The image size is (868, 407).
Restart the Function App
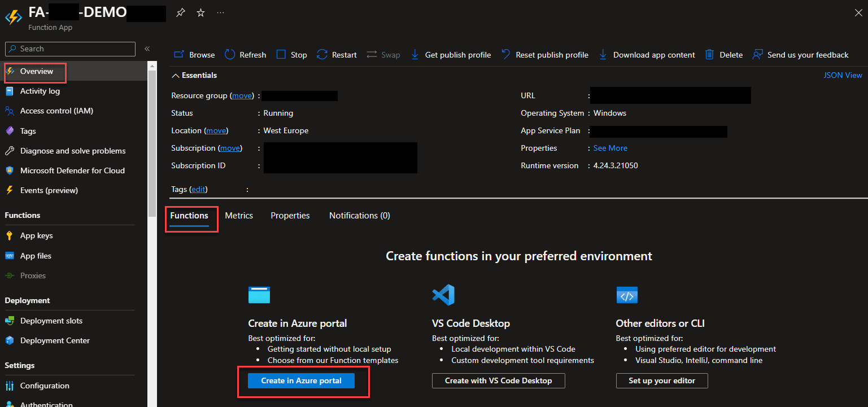click(x=337, y=55)
